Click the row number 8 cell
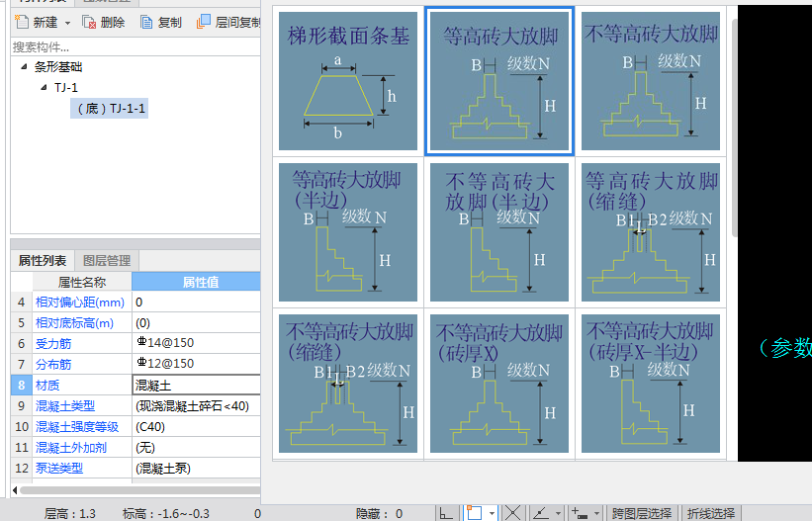Viewport: 812px width, 521px height. [21, 385]
